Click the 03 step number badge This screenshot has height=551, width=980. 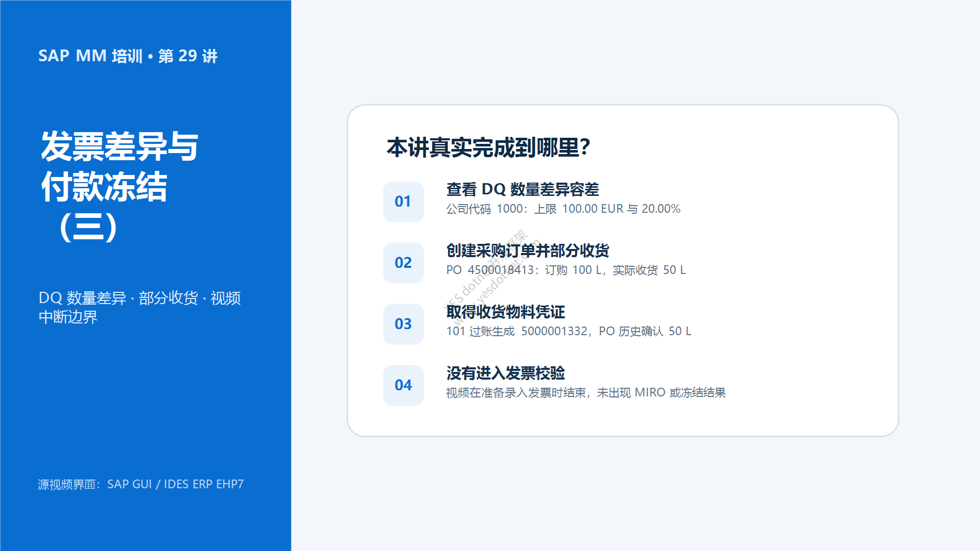[x=403, y=324]
